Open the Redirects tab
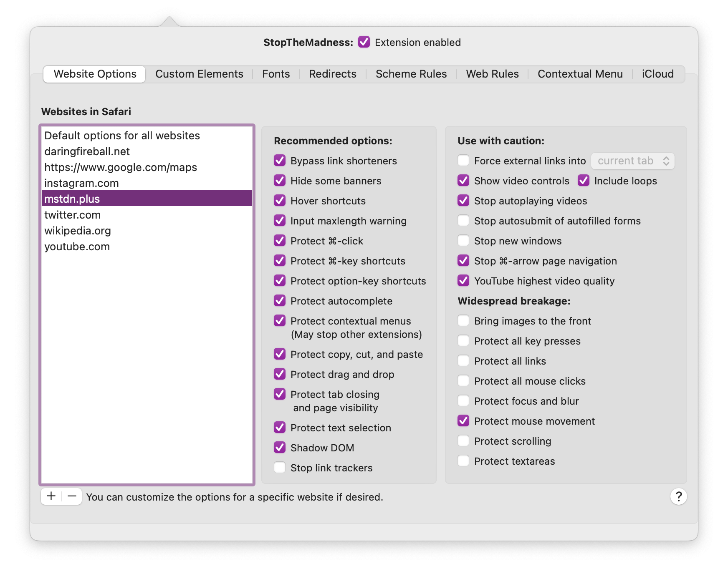Screen dimensions: 728x574 tap(332, 74)
